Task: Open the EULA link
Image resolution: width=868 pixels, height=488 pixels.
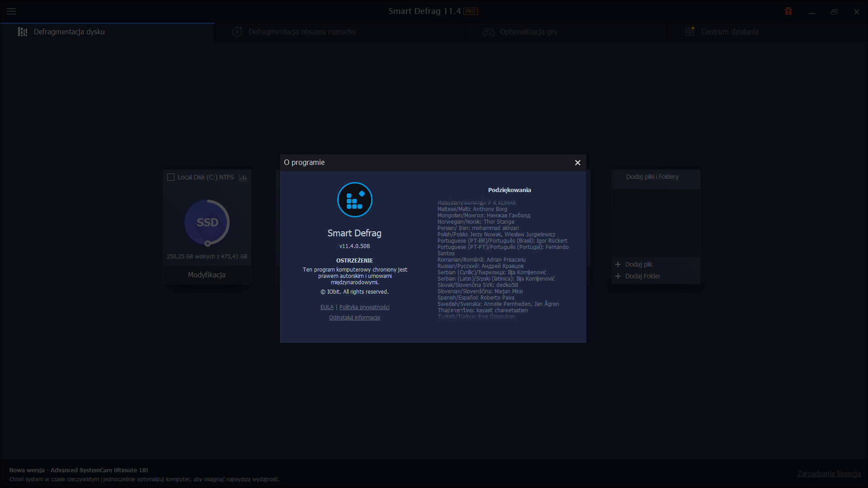Action: (327, 307)
